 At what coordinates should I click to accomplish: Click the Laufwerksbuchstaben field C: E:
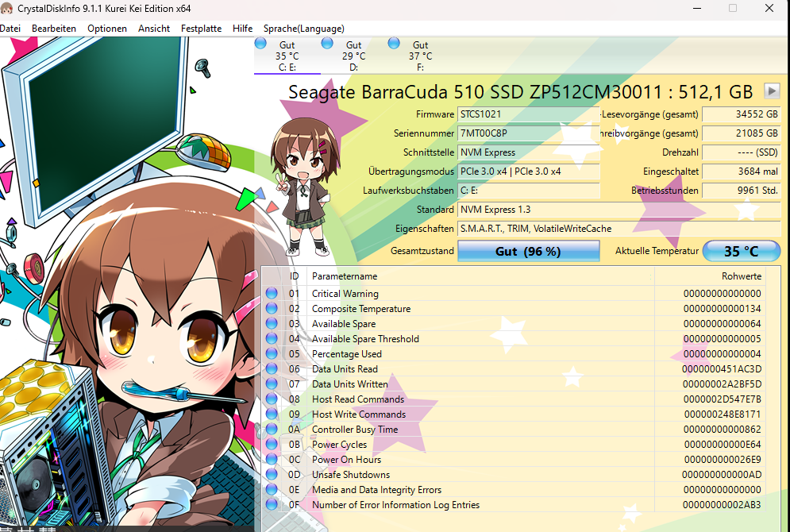coord(529,191)
